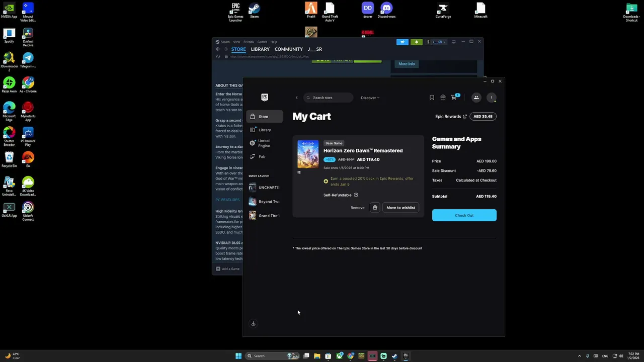Click the Self-Refundable help question mark
This screenshot has height=362, width=644.
[x=356, y=195]
